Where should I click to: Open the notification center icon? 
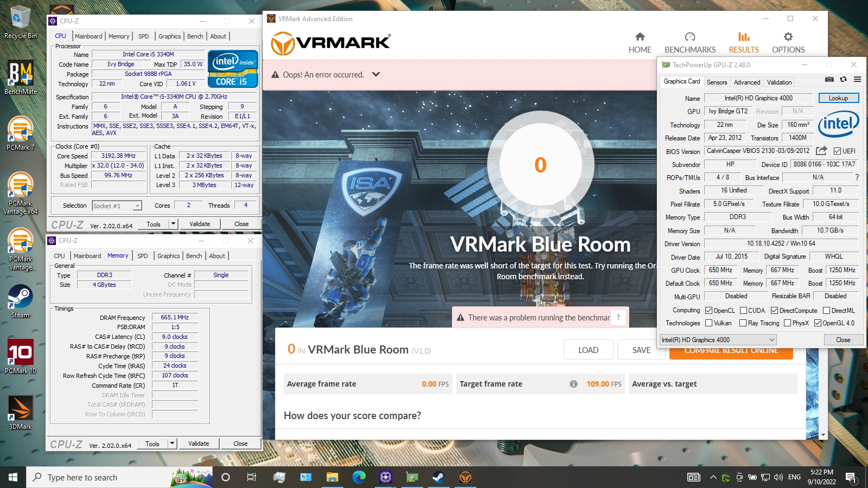(x=851, y=477)
